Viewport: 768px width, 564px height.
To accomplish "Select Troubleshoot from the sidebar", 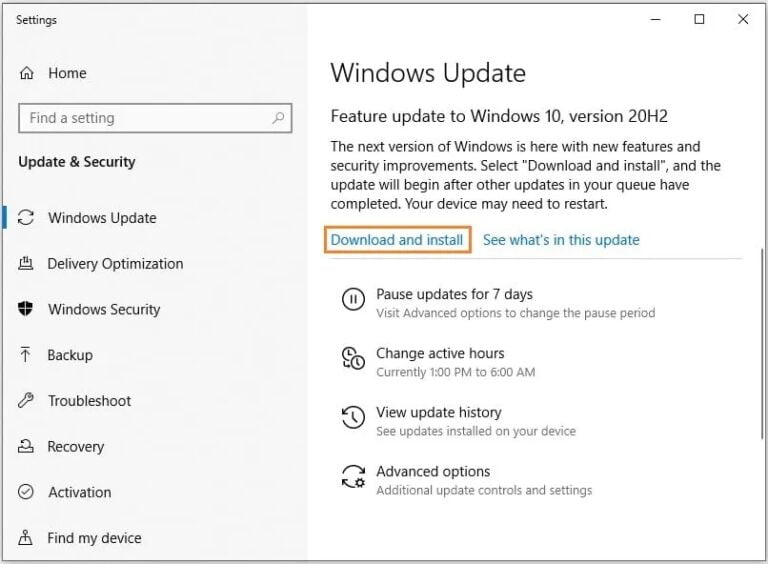I will (89, 401).
